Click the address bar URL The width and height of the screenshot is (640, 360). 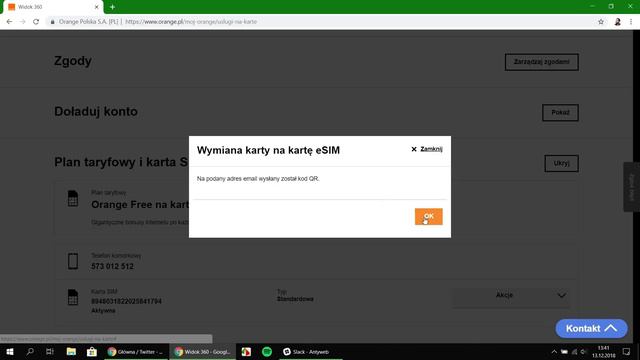191,22
